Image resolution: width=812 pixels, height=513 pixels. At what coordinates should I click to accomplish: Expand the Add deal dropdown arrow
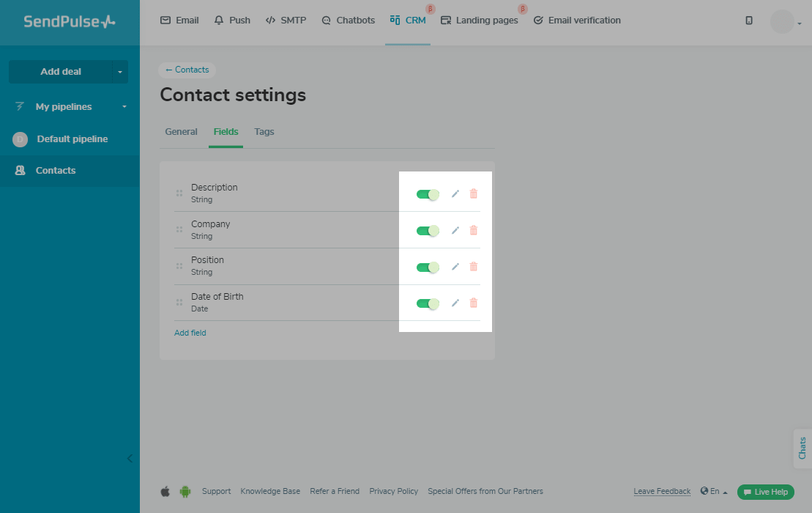(120, 72)
